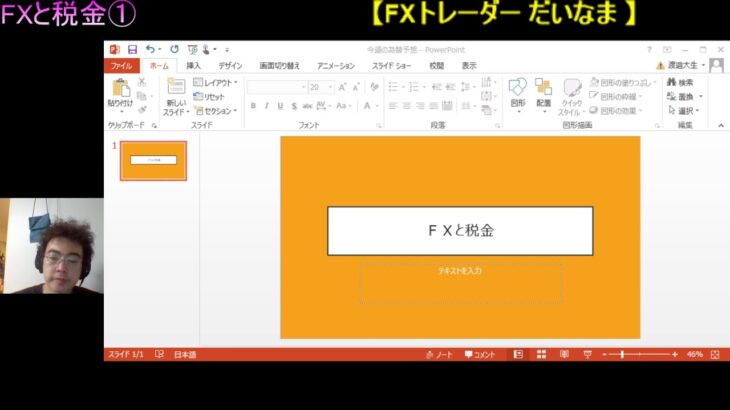Viewport: 730px width, 410px height.
Task: Click the Save icon in quick access toolbar
Action: [x=132, y=49]
